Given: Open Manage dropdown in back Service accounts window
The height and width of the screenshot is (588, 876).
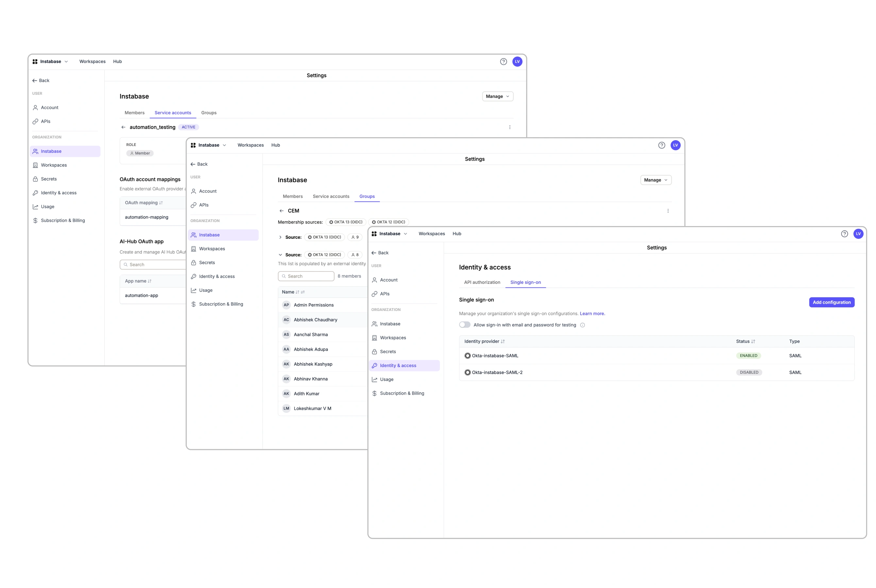Looking at the screenshot, I should [x=497, y=96].
